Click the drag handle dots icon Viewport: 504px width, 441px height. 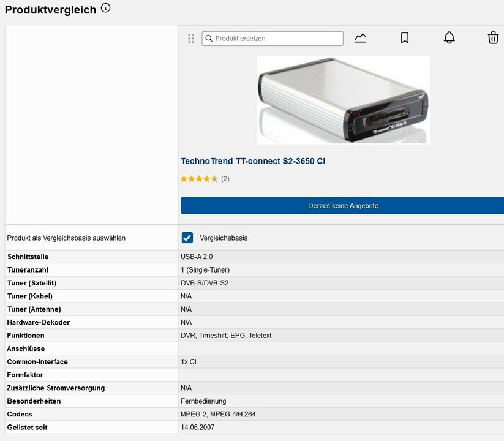coord(191,38)
